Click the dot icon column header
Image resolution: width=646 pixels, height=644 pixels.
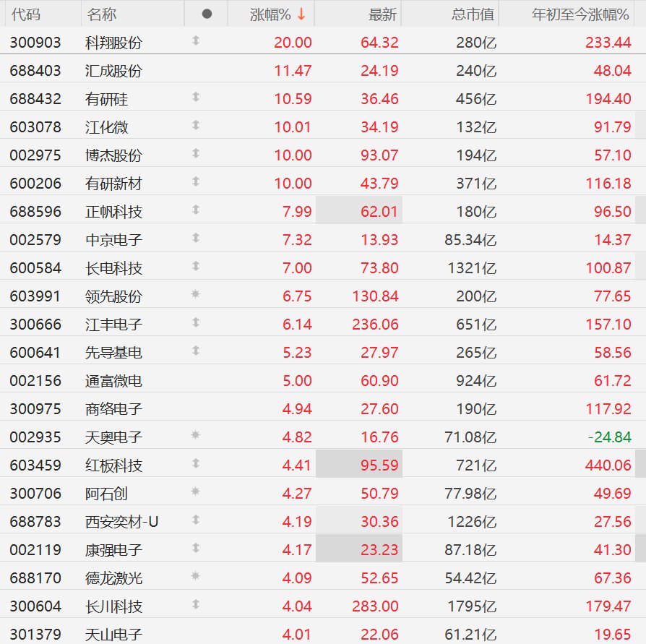click(x=207, y=14)
